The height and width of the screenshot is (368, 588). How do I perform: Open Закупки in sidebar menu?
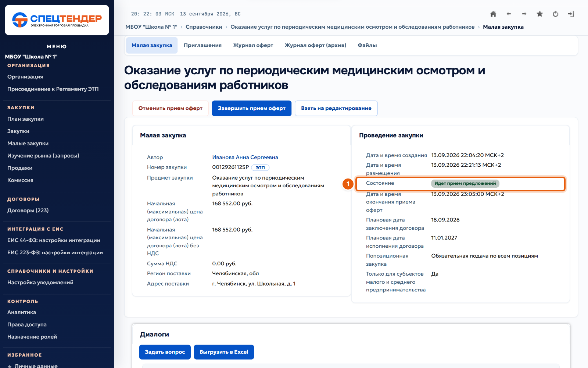18,131
